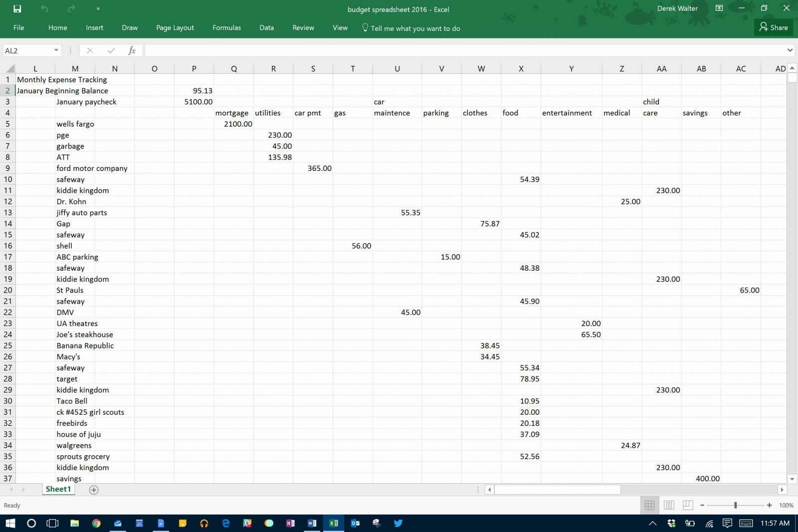This screenshot has width=798, height=532.
Task: Open OneNote from the taskbar
Action: [x=291, y=523]
